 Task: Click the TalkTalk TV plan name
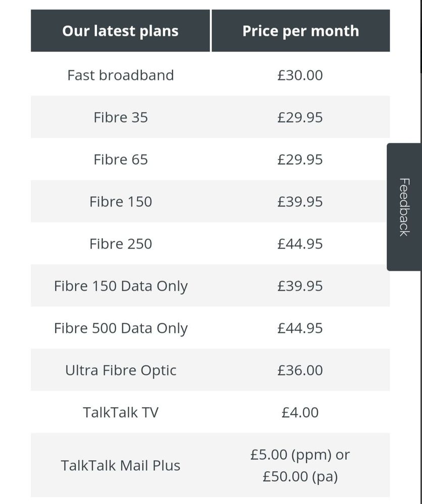(121, 412)
